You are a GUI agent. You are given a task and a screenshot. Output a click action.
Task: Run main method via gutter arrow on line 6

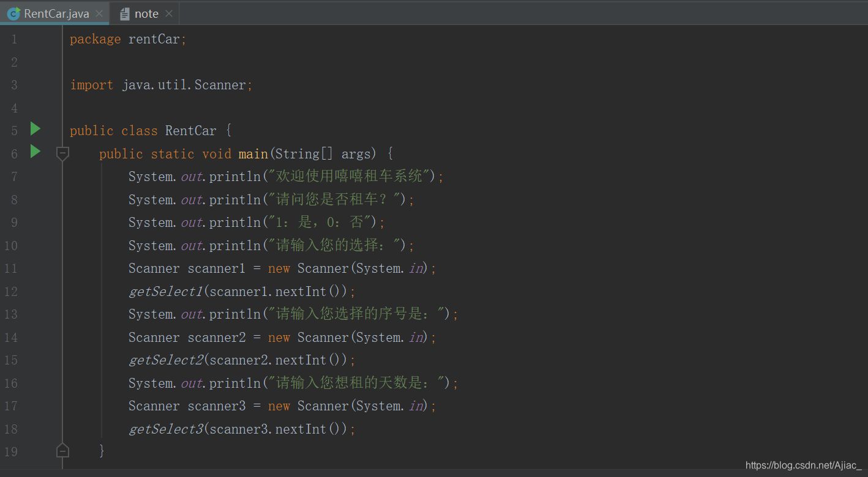[36, 151]
